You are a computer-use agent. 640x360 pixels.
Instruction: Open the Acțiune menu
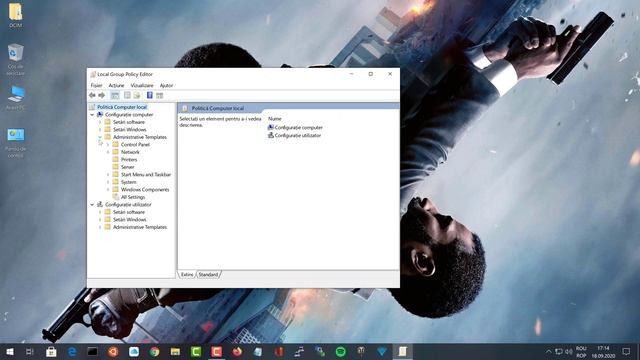click(116, 85)
